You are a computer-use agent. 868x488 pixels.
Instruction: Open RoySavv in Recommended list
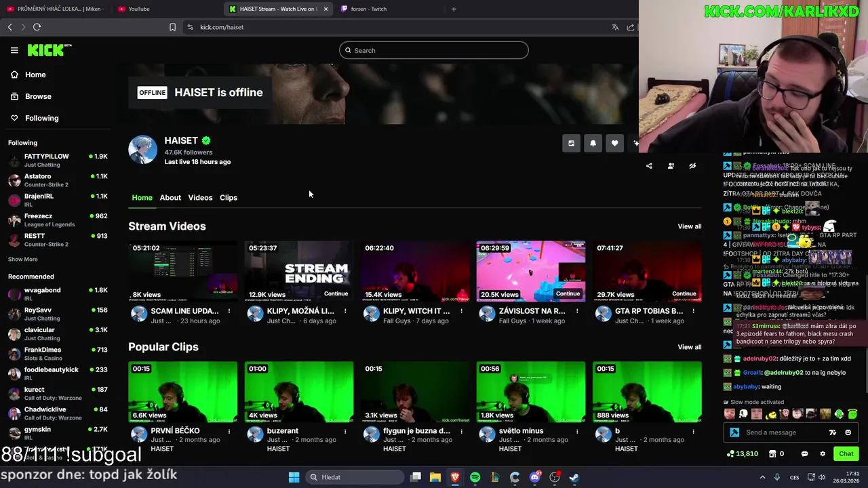[x=58, y=314]
